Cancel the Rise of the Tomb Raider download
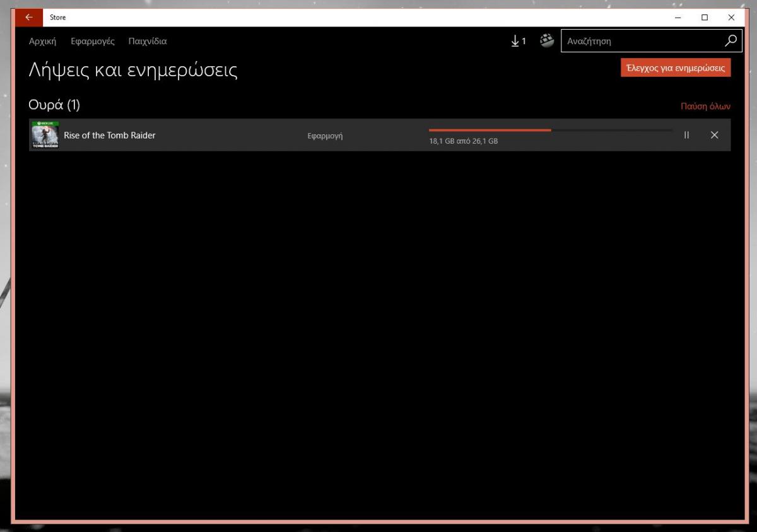 point(714,135)
